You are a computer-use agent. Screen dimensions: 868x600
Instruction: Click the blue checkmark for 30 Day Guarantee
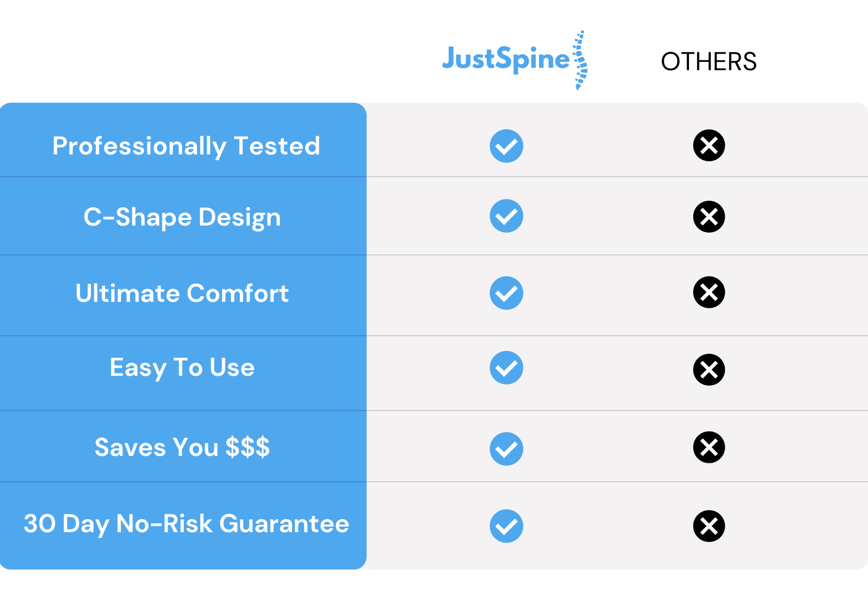[507, 526]
